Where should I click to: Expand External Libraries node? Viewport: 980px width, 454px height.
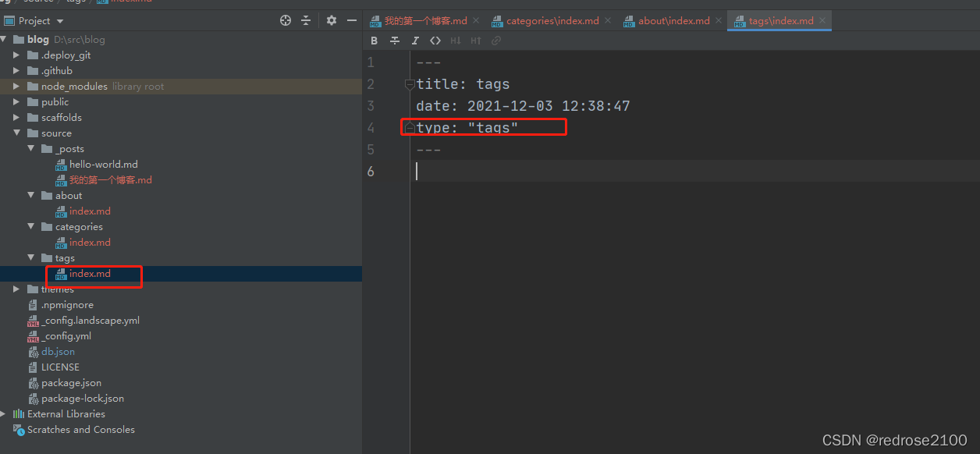click(4, 414)
